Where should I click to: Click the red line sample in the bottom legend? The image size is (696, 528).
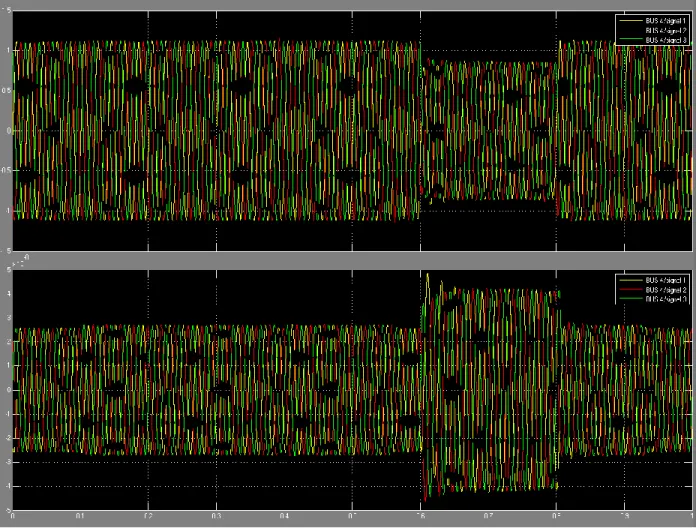(631, 289)
